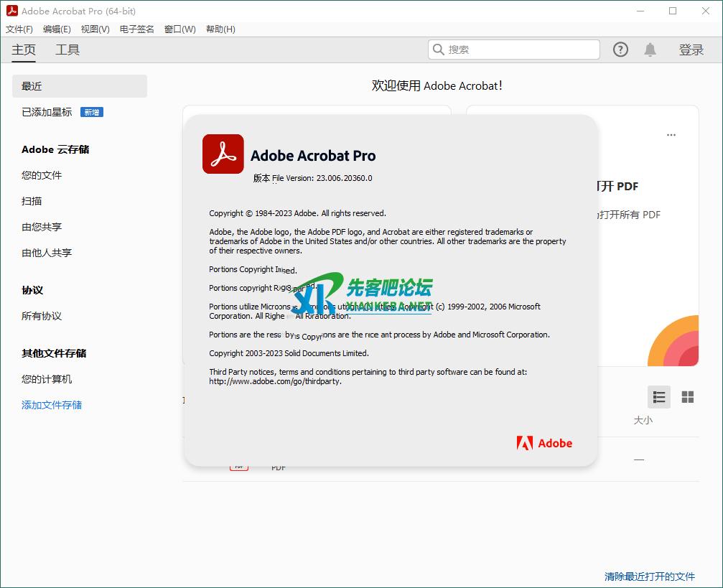Image resolution: width=723 pixels, height=588 pixels.
Task: Switch to grid thumbnail view icon
Action: click(687, 397)
